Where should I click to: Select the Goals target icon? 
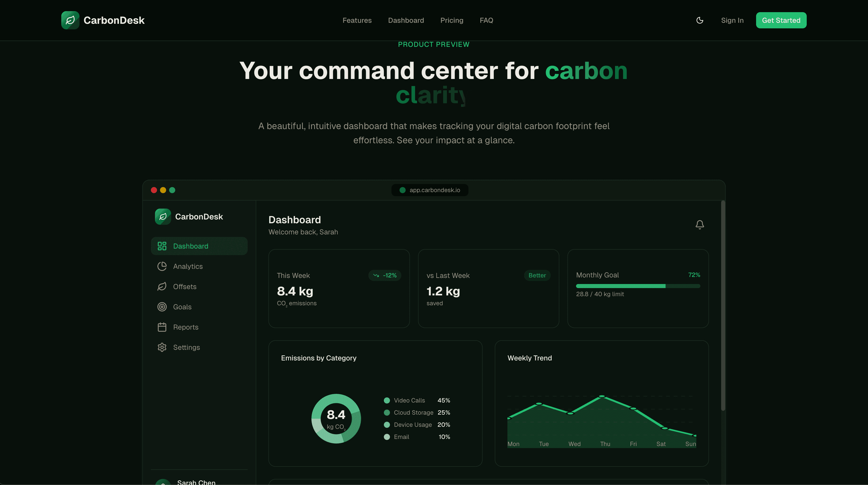[x=162, y=307]
